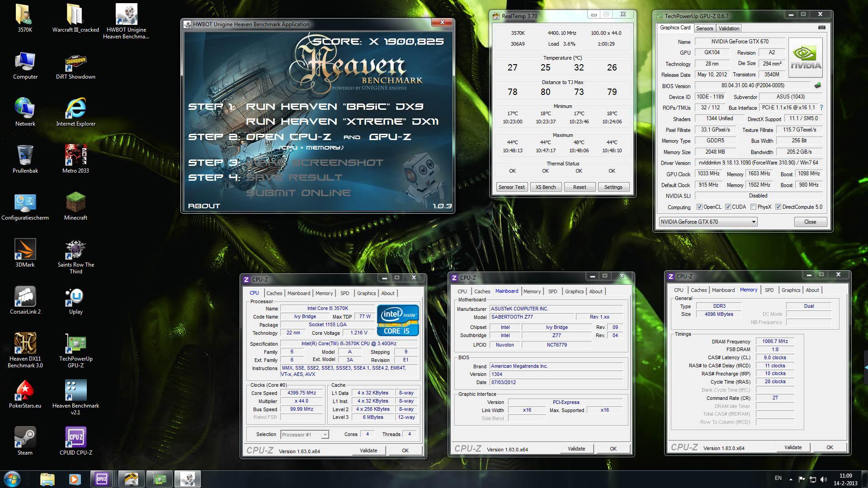
Task: Click Close button in GPU-Z
Action: pyautogui.click(x=810, y=222)
